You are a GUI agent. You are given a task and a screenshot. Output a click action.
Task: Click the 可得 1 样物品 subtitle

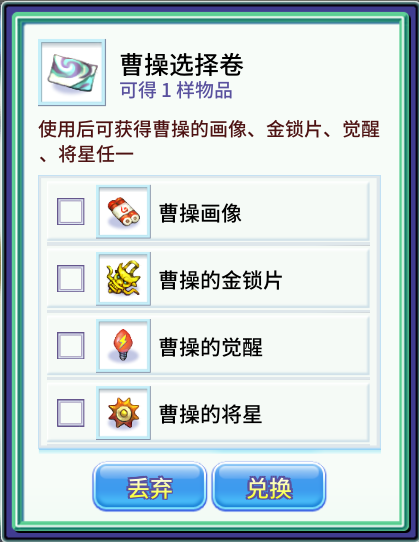(x=176, y=90)
